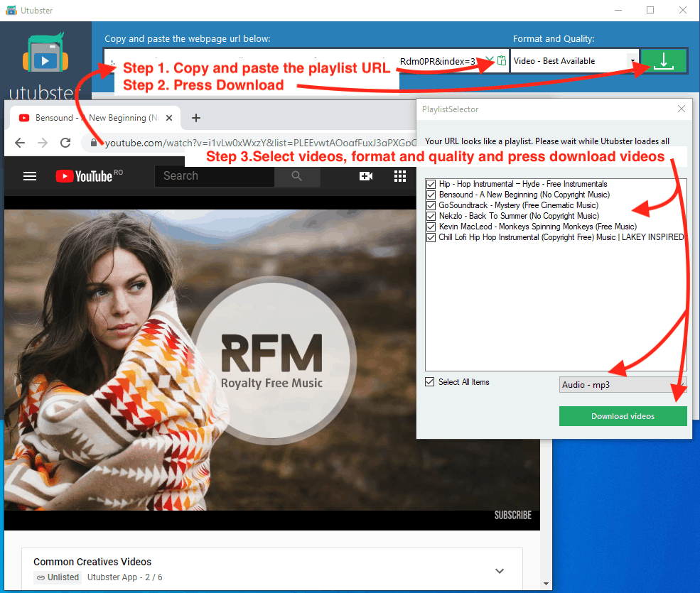Uncheck Nekzlo - Back To Summer item
The image size is (700, 593).
coord(431,216)
